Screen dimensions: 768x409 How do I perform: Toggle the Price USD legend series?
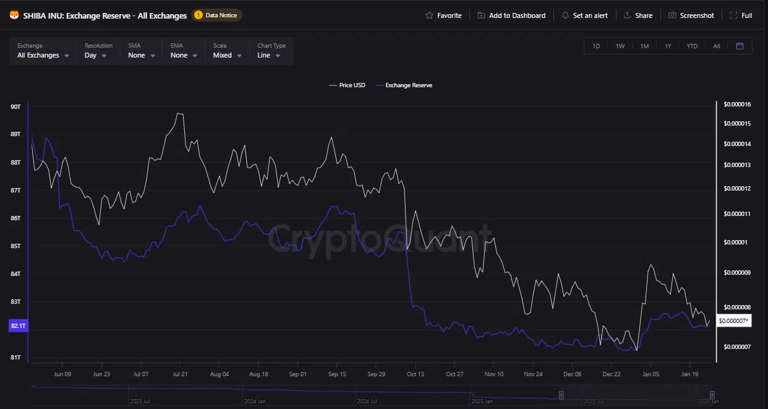coord(347,85)
